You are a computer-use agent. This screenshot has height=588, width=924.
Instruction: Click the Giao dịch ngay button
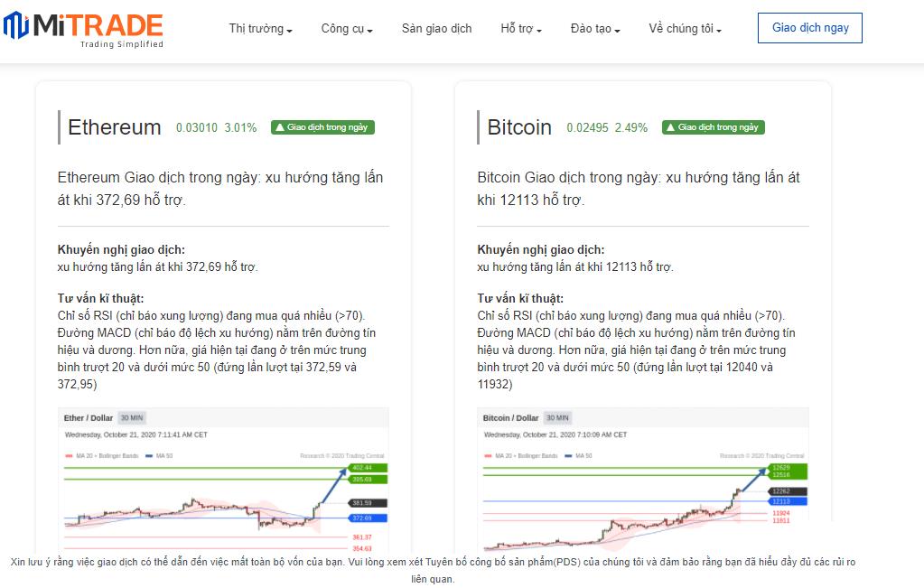[x=810, y=28]
